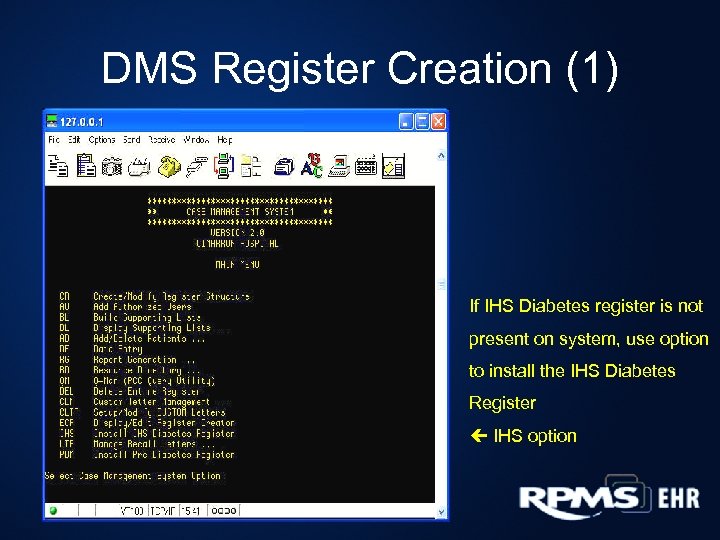Click the ABC fonts toolbar icon

click(312, 165)
